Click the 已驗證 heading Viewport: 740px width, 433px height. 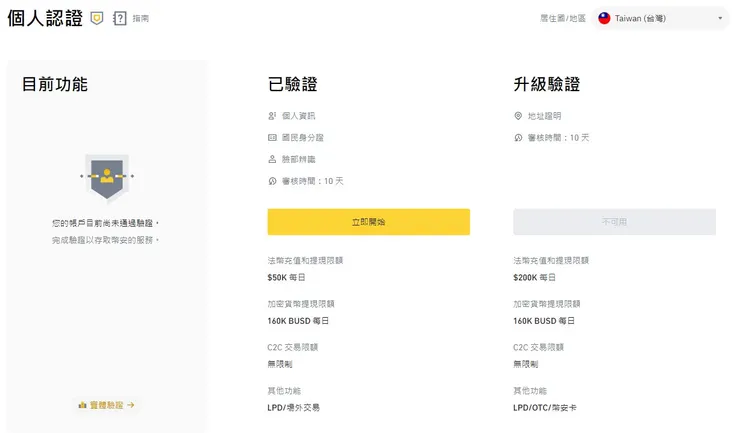[293, 85]
